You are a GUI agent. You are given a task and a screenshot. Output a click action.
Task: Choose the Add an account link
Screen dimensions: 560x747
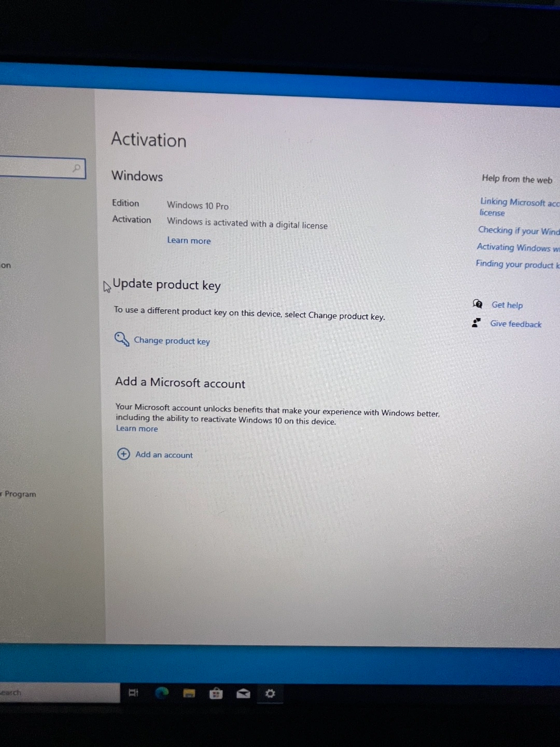pyautogui.click(x=164, y=455)
